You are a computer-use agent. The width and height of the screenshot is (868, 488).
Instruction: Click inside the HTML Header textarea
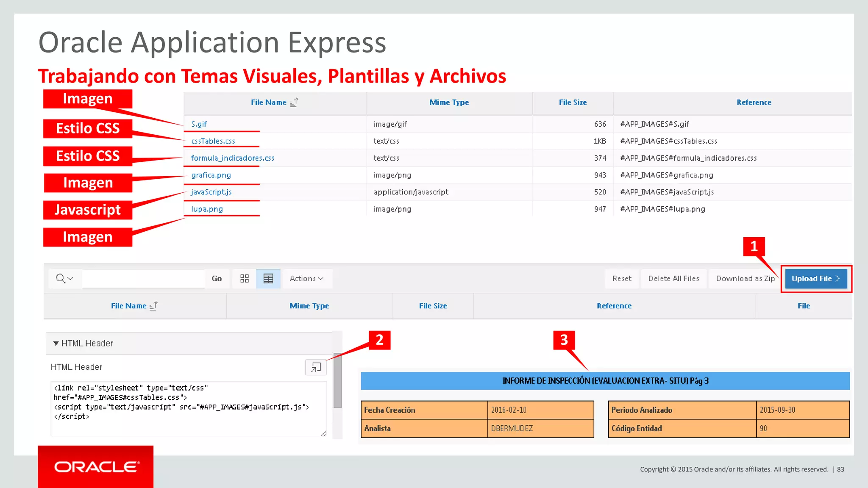coord(189,408)
